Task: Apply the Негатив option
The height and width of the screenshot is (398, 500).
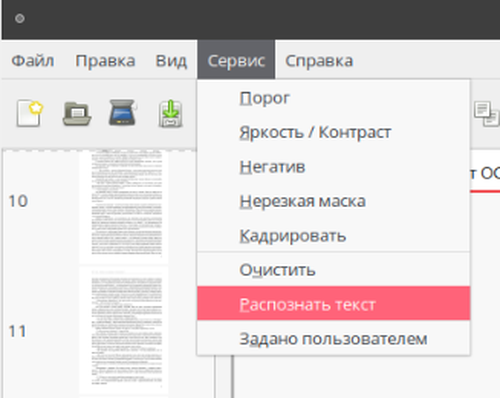Action: pos(333,167)
